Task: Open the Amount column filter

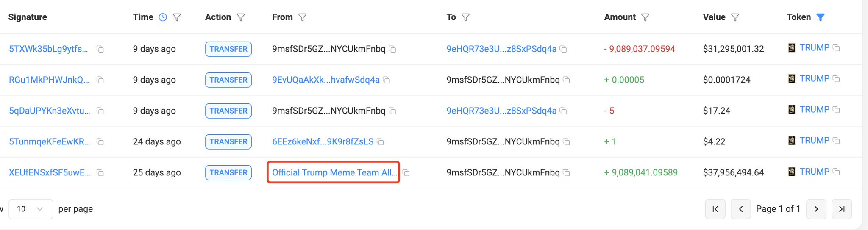Action: pos(645,17)
